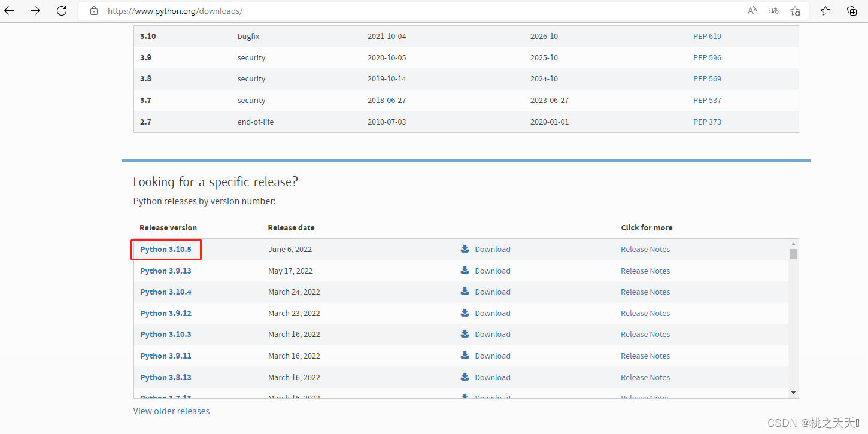Open Release Notes for Python 3.9.12

click(x=645, y=313)
